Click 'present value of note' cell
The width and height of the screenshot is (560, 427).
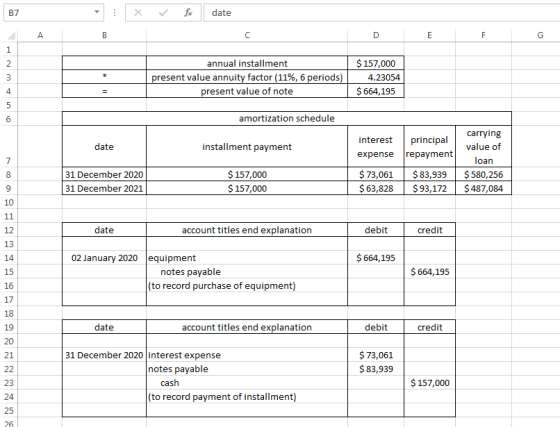(247, 91)
